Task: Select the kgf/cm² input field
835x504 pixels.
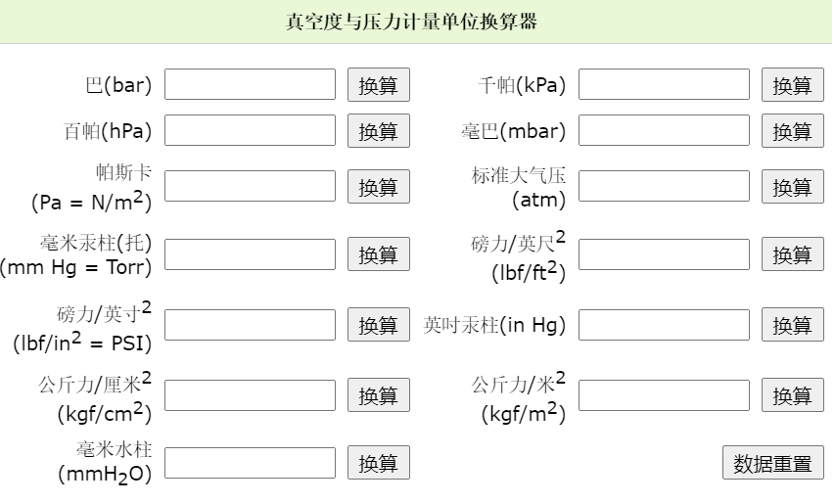Action: [x=250, y=394]
